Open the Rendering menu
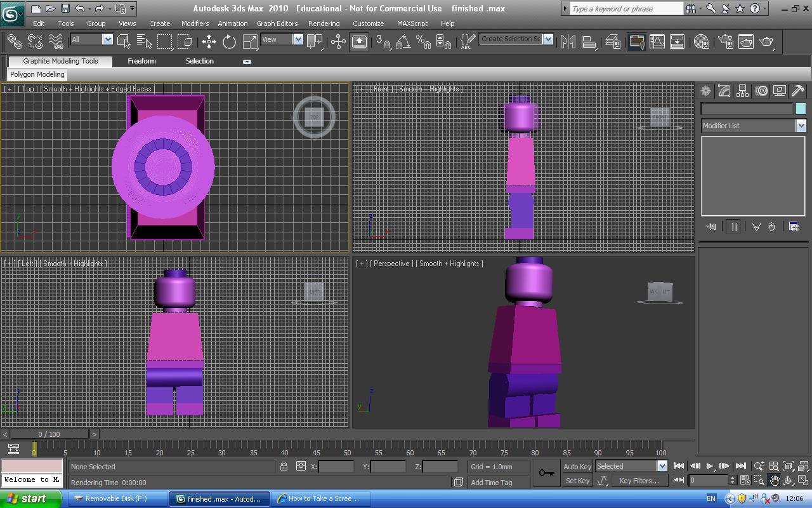Viewport: 812px width, 508px height. coord(324,23)
